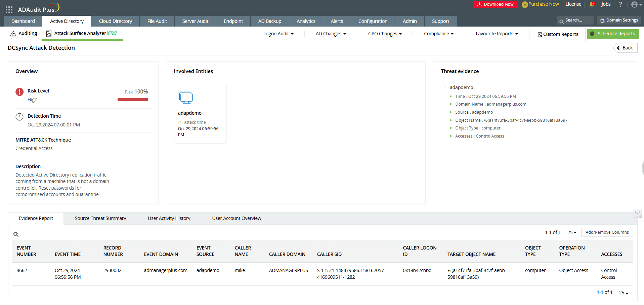Select the Evidence Report tab
The height and width of the screenshot is (305, 644).
[x=36, y=218]
